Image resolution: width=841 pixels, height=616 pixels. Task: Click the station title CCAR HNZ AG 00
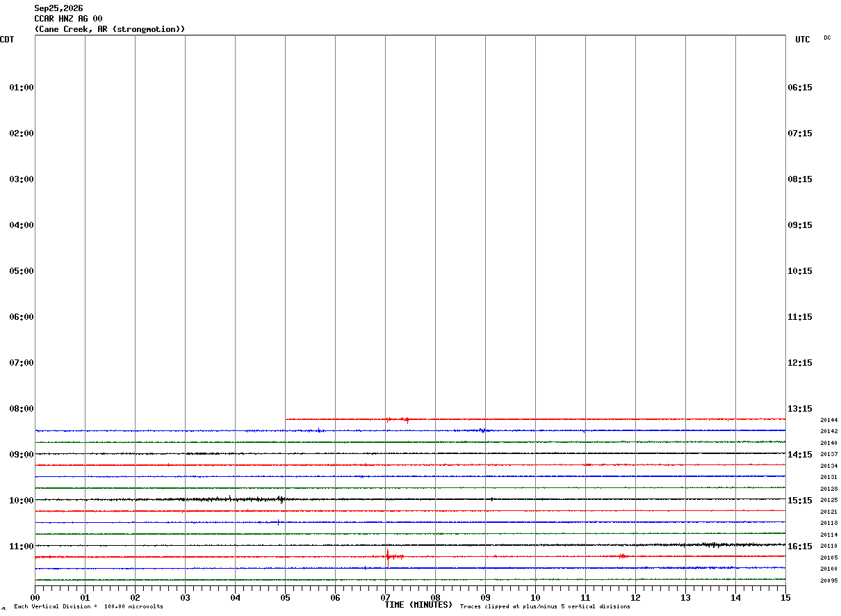pos(68,19)
